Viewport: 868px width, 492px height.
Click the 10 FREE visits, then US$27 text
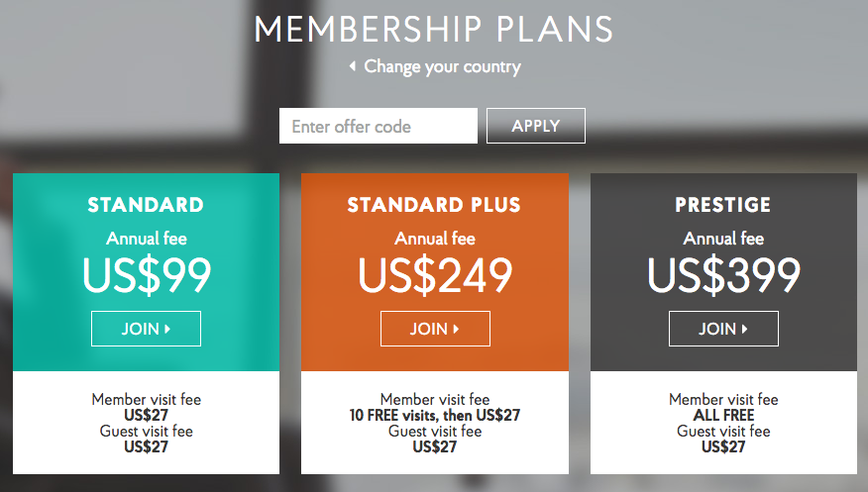pos(435,415)
